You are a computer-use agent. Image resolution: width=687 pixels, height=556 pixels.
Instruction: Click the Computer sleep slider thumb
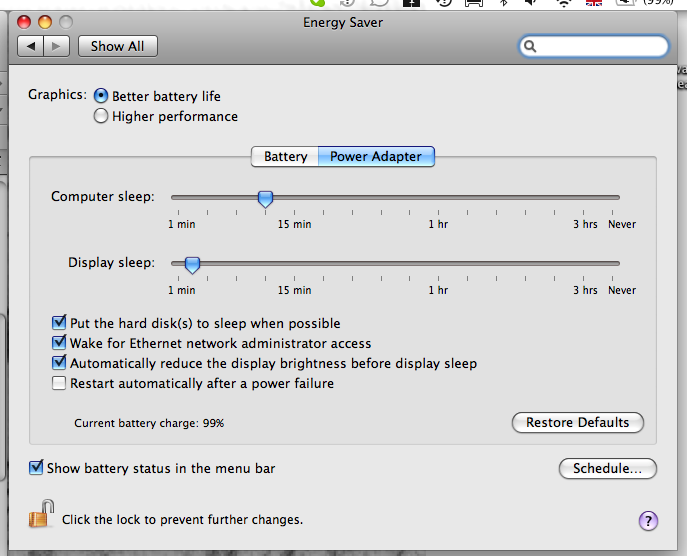[265, 199]
